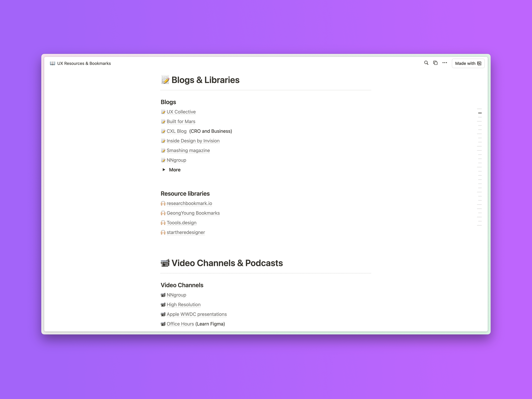Click the memo emoji beside Built for Mars

click(163, 122)
